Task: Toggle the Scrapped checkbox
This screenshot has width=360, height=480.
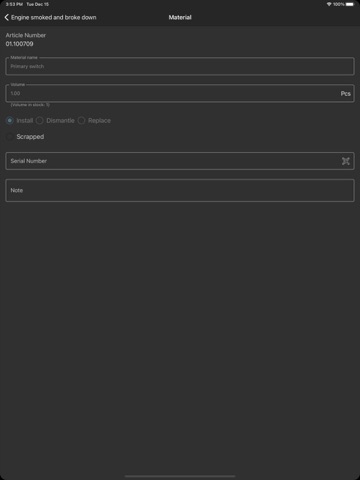Action: 10,137
